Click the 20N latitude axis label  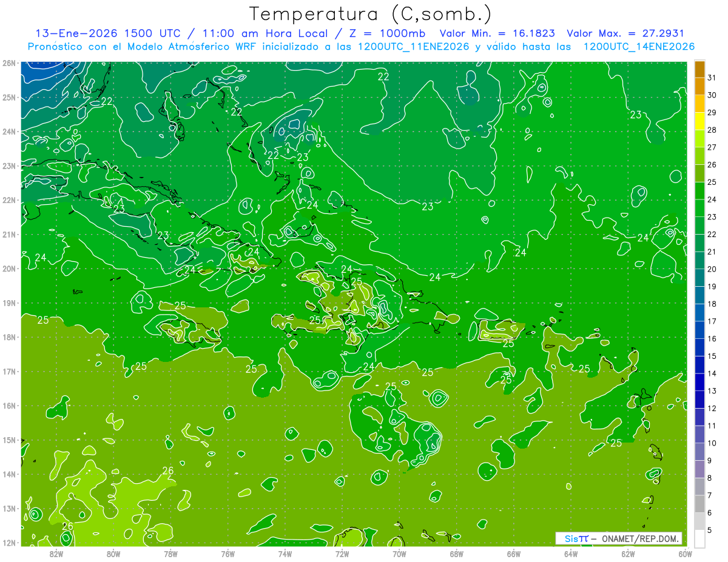[8, 269]
